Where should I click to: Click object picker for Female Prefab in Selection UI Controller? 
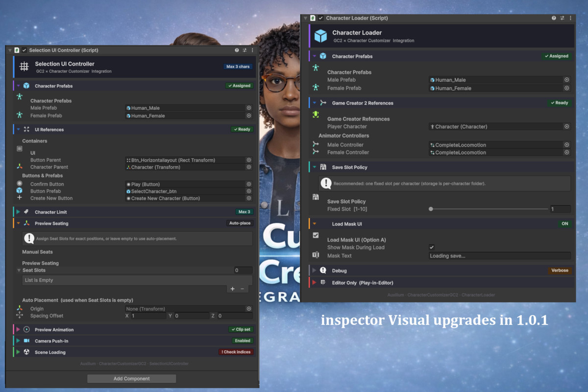click(x=249, y=116)
